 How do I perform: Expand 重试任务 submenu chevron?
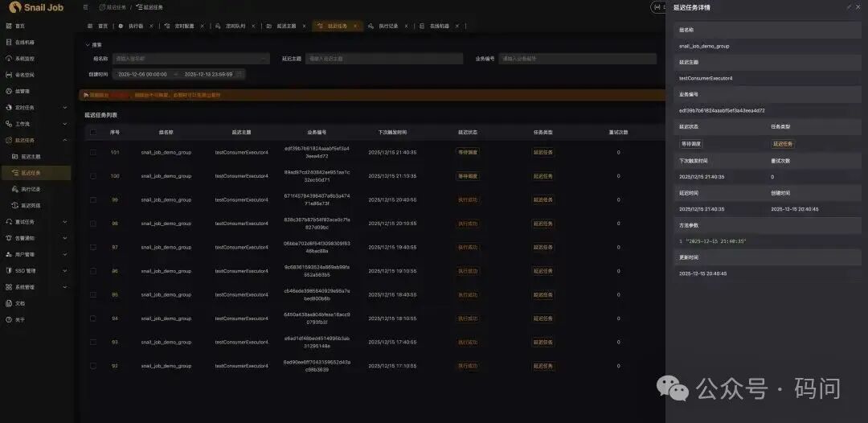[65, 222]
